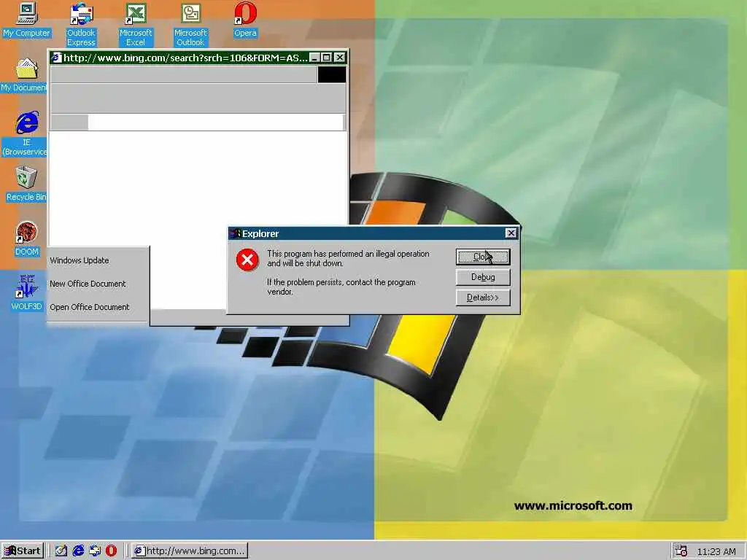This screenshot has height=560, width=747.
Task: Click the system tray task scheduler icon
Action: pyautogui.click(x=681, y=551)
